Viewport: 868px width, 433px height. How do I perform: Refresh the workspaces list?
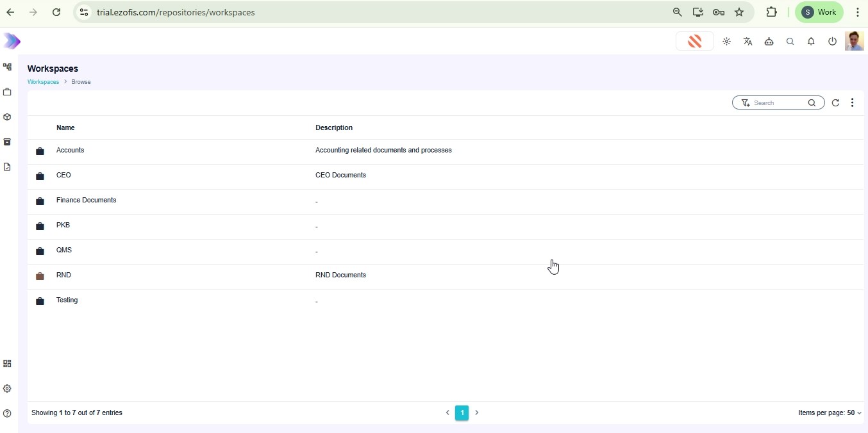click(x=835, y=103)
